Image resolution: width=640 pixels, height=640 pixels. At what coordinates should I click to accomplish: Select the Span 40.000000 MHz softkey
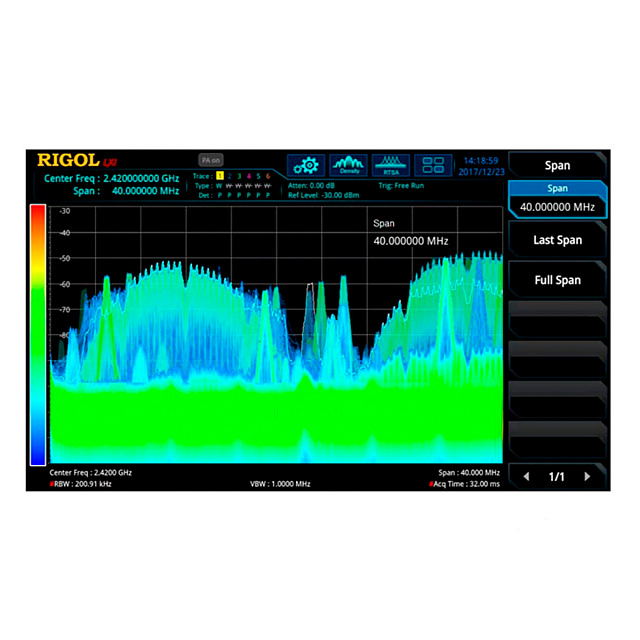(557, 199)
